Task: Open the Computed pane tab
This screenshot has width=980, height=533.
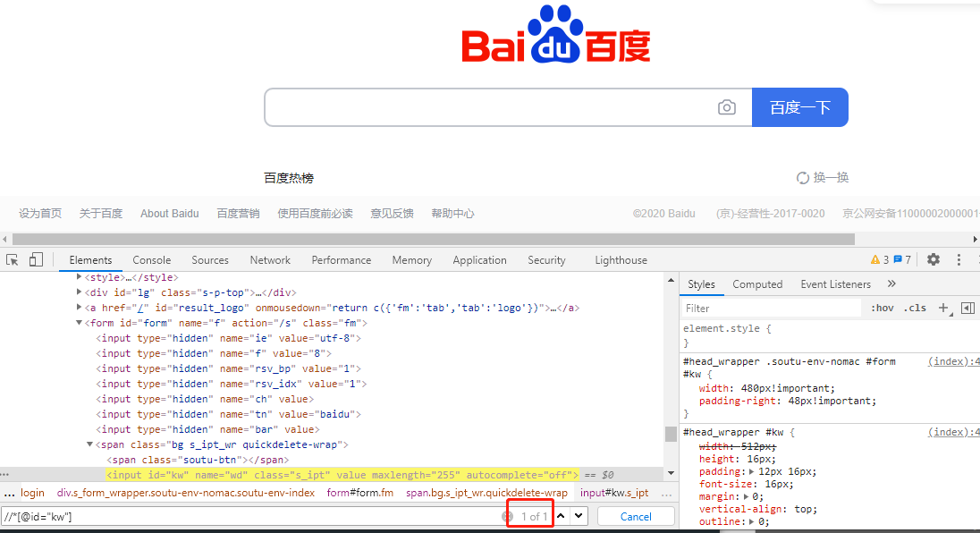Action: 757,284
